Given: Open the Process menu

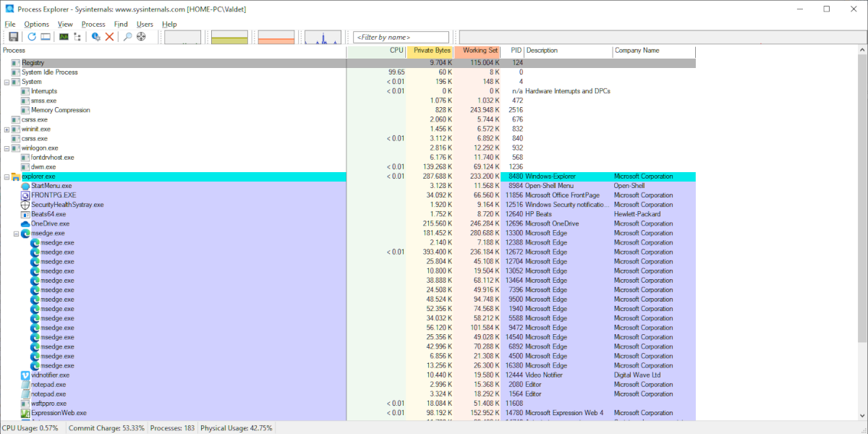Looking at the screenshot, I should [93, 24].
